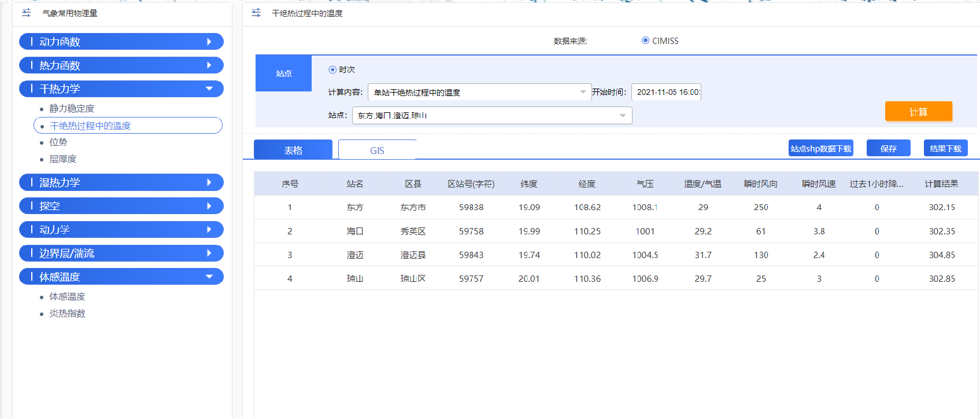Click the 序号 column header
The image size is (980, 419).
click(290, 183)
